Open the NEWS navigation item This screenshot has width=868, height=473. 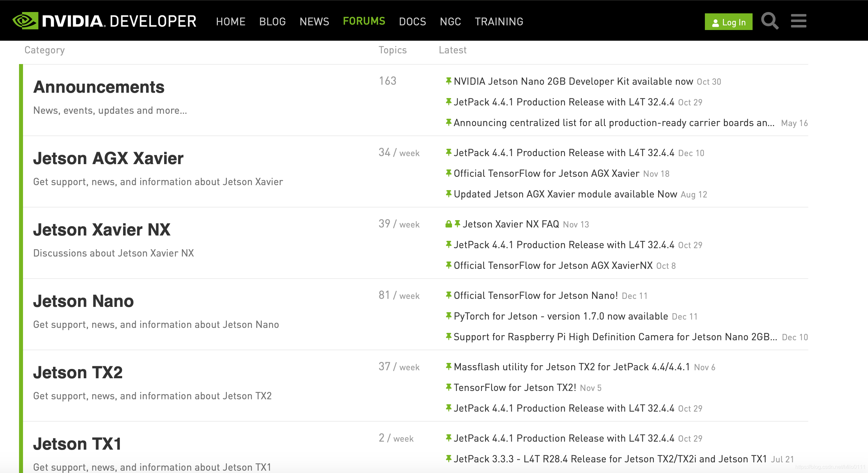tap(314, 22)
